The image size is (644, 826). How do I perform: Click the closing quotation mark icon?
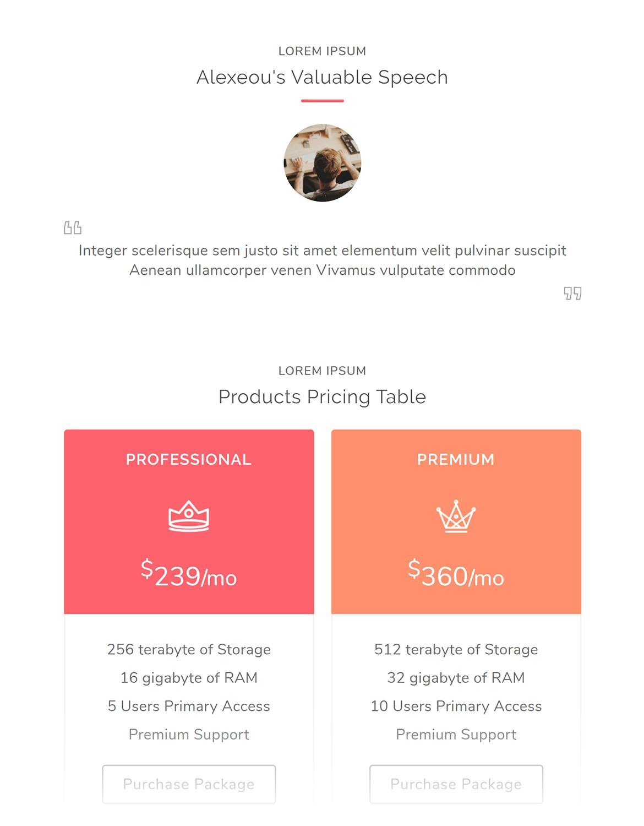tap(572, 293)
